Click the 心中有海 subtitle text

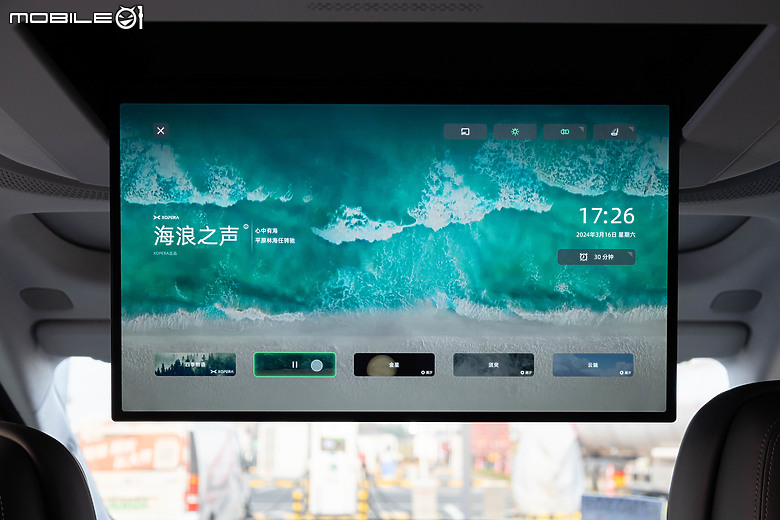(x=266, y=230)
